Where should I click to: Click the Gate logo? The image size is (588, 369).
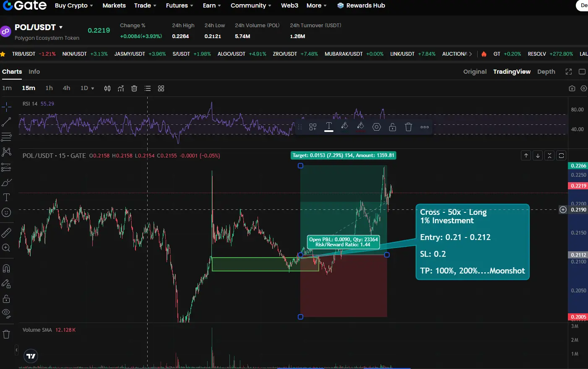[24, 5]
